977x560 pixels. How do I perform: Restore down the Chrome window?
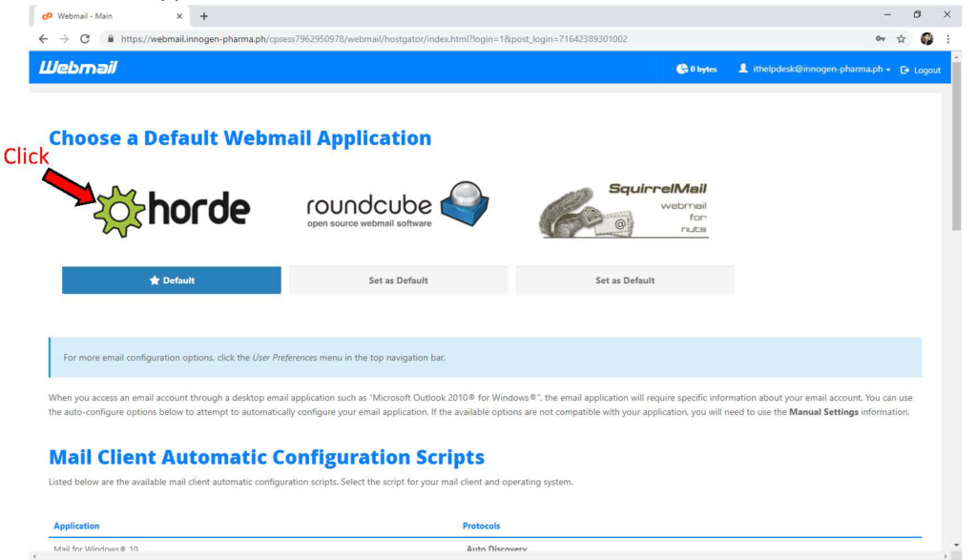pos(917,14)
